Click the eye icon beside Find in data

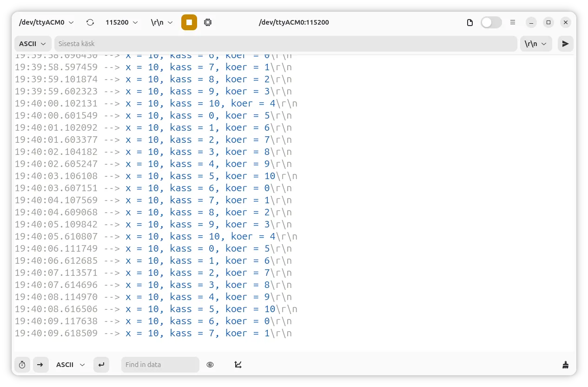pos(210,365)
